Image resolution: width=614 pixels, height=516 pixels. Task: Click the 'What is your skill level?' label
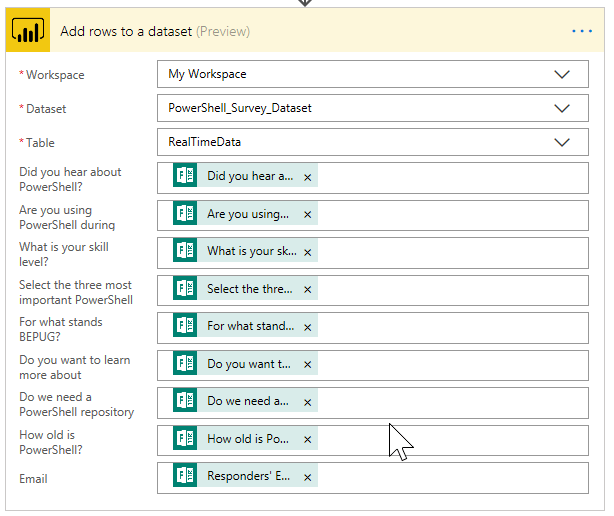[x=64, y=254]
